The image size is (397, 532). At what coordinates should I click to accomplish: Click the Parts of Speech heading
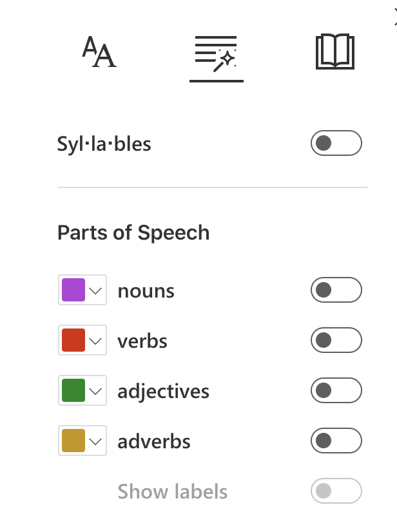(133, 233)
